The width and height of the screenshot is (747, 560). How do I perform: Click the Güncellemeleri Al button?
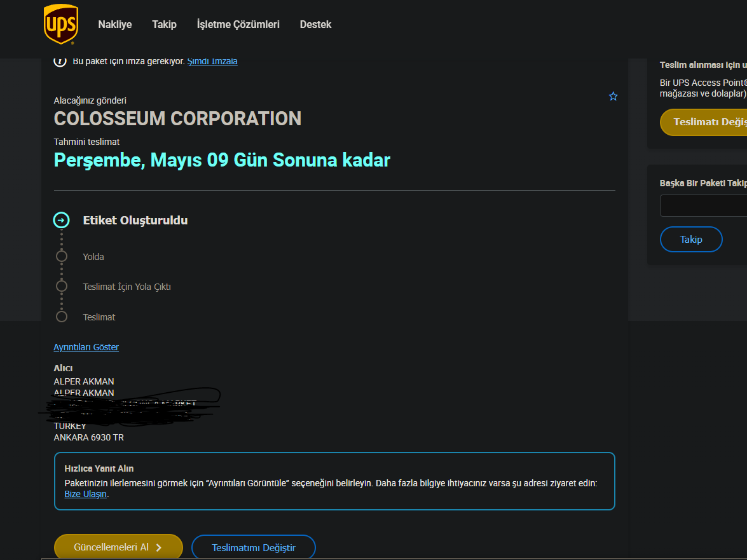click(119, 547)
